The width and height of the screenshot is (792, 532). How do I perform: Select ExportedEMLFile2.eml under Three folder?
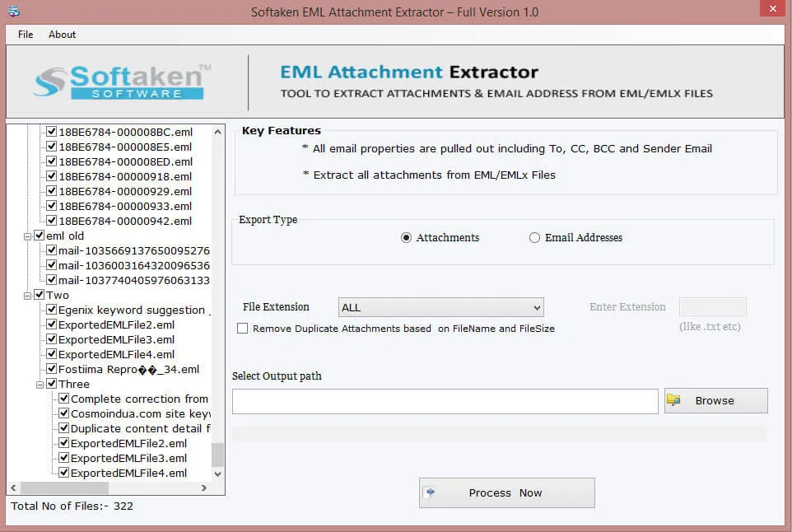point(128,444)
